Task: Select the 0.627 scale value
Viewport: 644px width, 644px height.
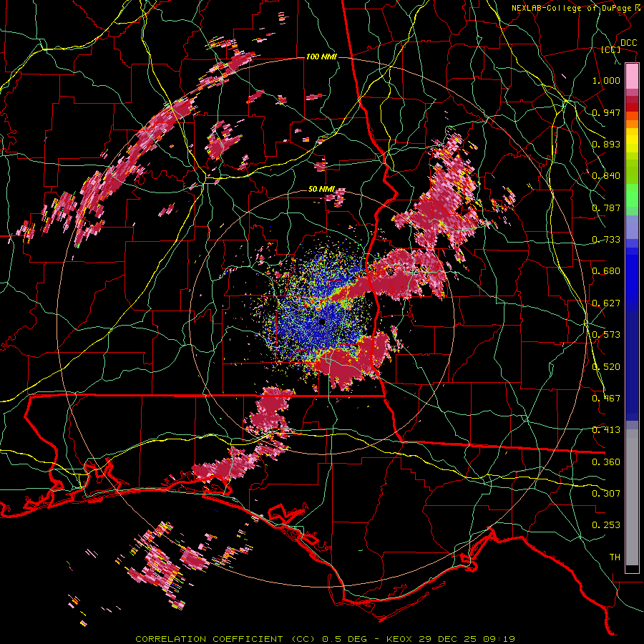Action: pyautogui.click(x=606, y=303)
